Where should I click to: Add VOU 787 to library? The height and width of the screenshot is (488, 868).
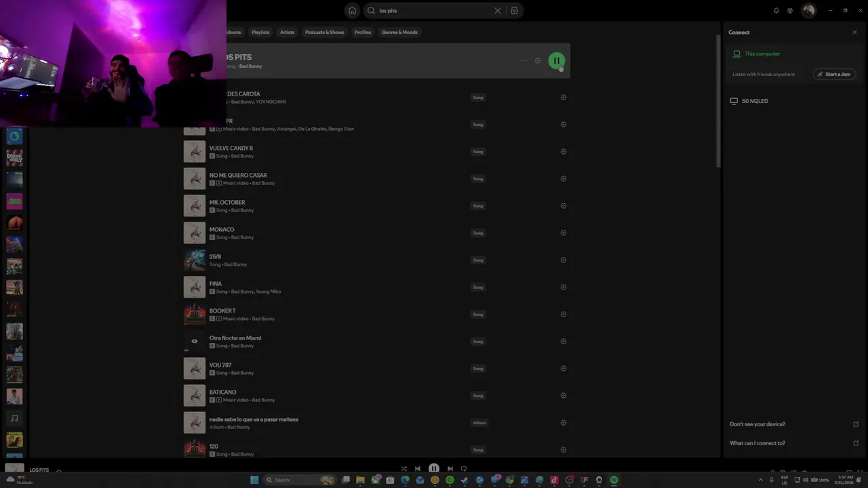click(x=564, y=369)
